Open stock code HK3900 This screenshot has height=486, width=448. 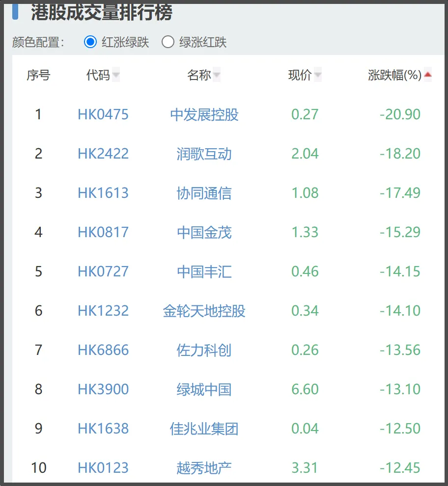(103, 389)
